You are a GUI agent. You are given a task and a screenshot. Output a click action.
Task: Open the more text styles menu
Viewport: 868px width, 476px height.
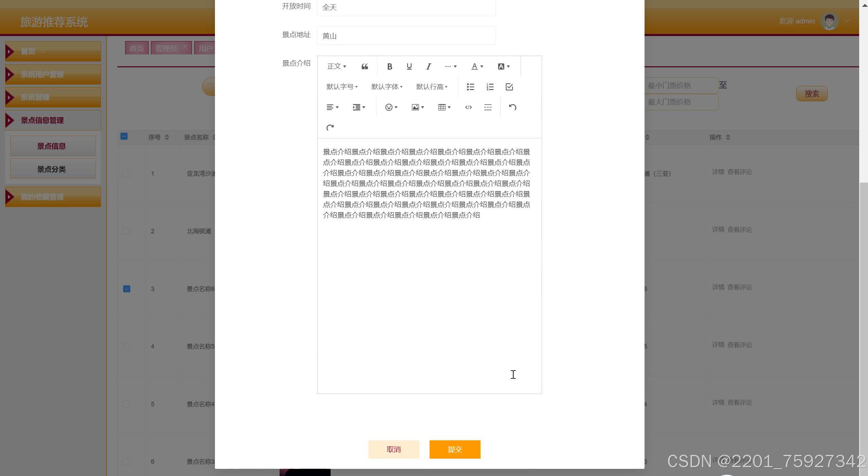pyautogui.click(x=451, y=67)
